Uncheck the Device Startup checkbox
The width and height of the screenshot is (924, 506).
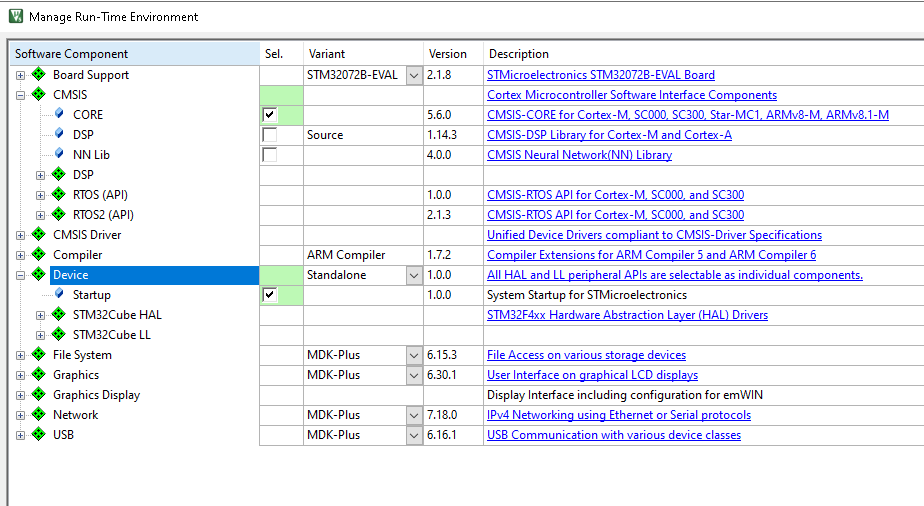(270, 295)
